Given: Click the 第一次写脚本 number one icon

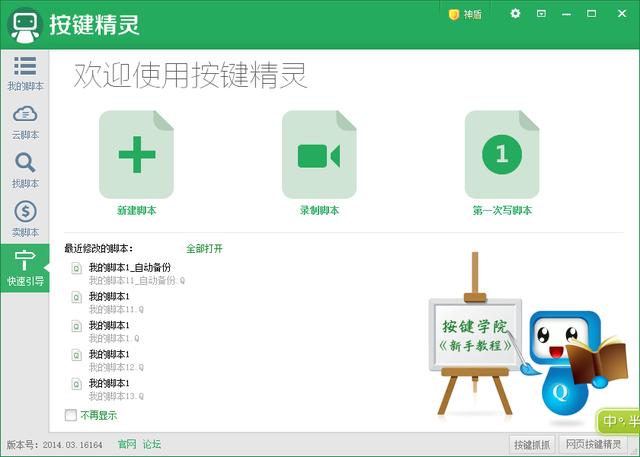Looking at the screenshot, I should (502, 155).
